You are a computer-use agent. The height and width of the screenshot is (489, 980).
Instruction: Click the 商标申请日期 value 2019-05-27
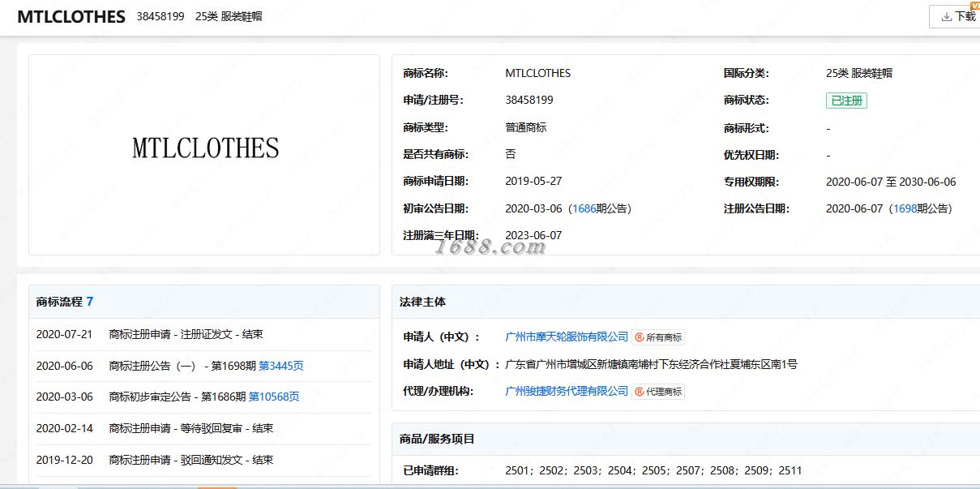(533, 181)
